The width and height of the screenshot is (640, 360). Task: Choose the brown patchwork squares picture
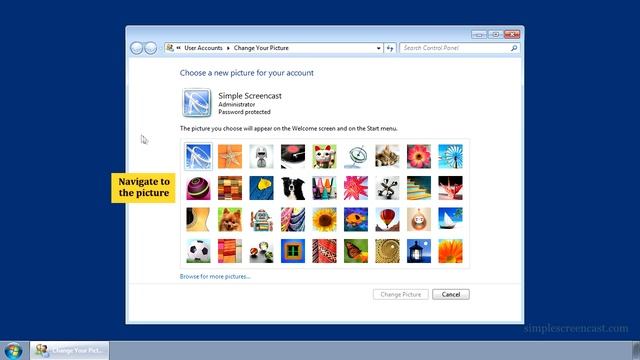(x=230, y=188)
